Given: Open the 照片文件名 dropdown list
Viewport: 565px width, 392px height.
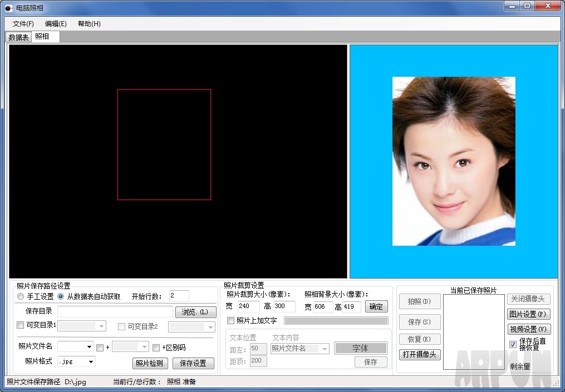Looking at the screenshot, I should (x=90, y=347).
